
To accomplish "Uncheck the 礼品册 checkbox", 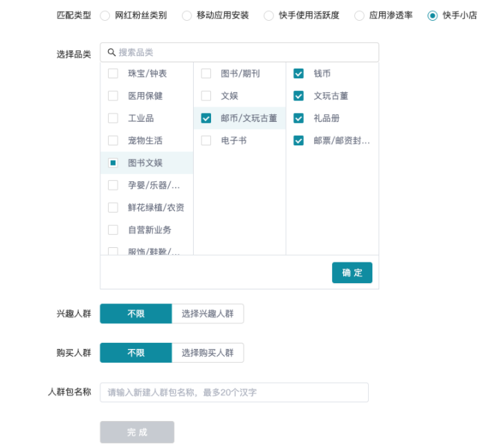I will point(298,118).
